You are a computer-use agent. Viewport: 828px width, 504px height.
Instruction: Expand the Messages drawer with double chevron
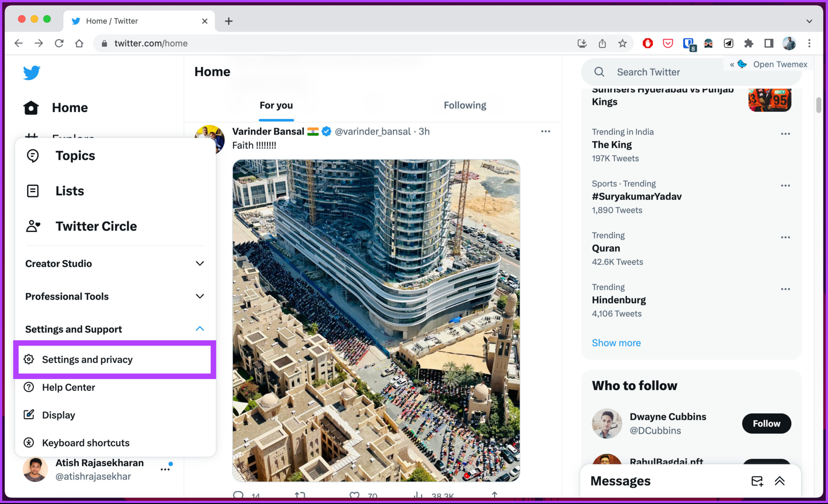779,481
